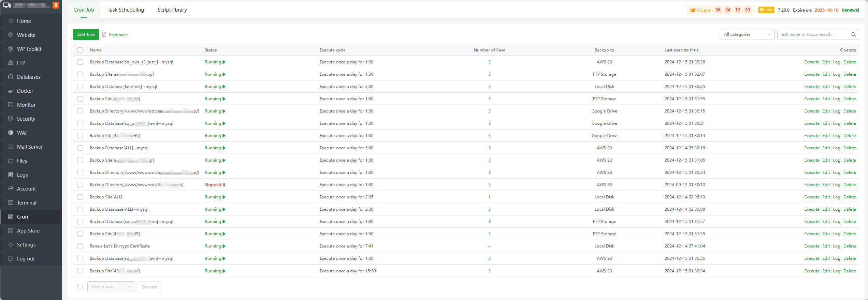Image resolution: width=868 pixels, height=300 pixels.
Task: Click the green Add Task button
Action: click(x=86, y=34)
